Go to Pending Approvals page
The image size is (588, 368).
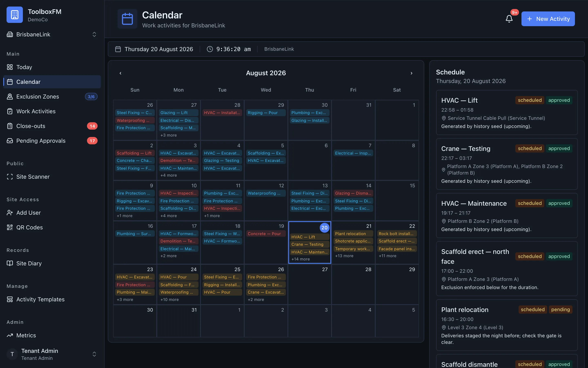[x=52, y=141]
